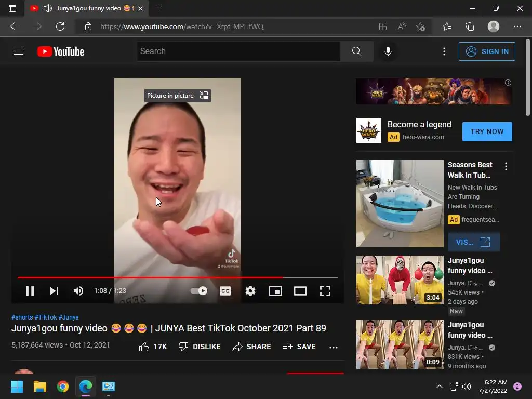Open the YouTube hamburger guide menu

pos(19,51)
